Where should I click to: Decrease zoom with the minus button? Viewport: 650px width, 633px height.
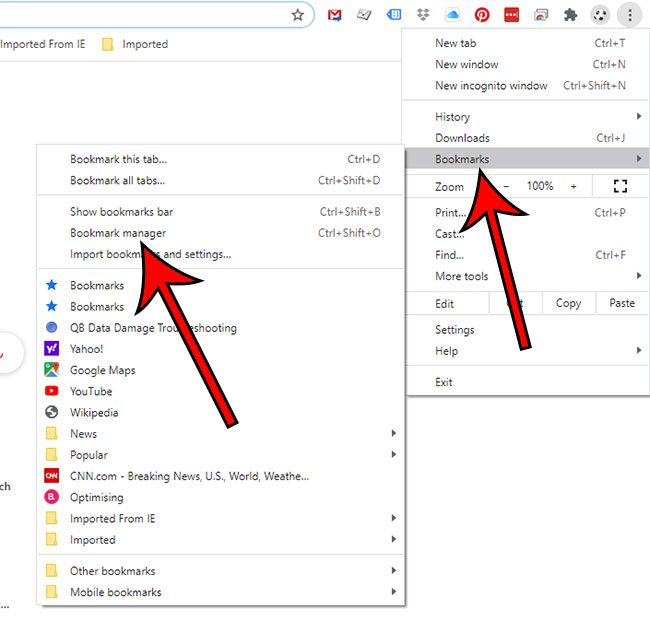(506, 186)
